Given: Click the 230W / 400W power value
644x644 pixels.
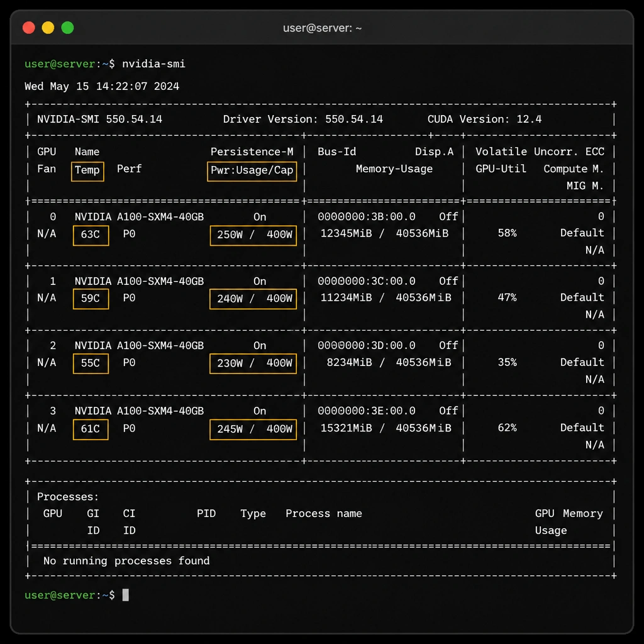Looking at the screenshot, I should click(253, 364).
